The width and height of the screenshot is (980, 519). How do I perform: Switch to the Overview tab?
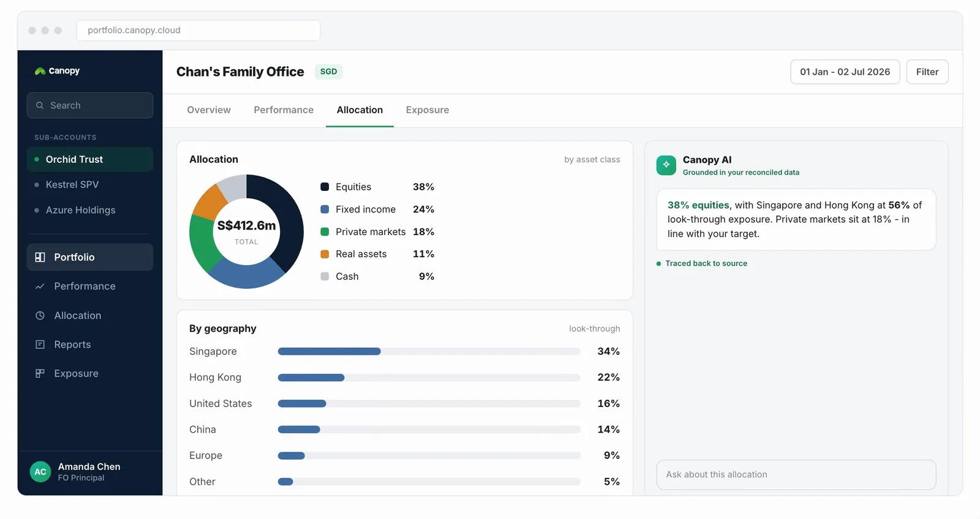tap(209, 110)
